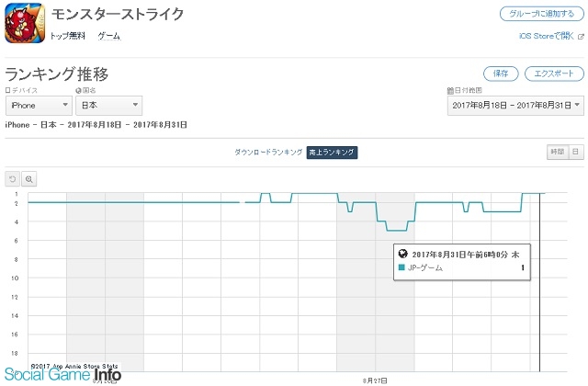Expand the date range selector
The width and height of the screenshot is (588, 386).
coord(514,106)
